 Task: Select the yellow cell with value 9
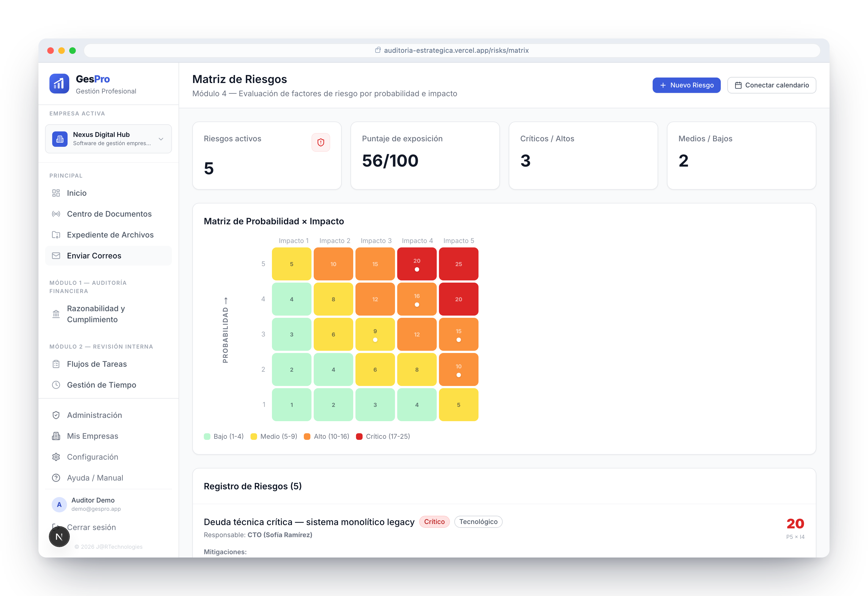[375, 334]
